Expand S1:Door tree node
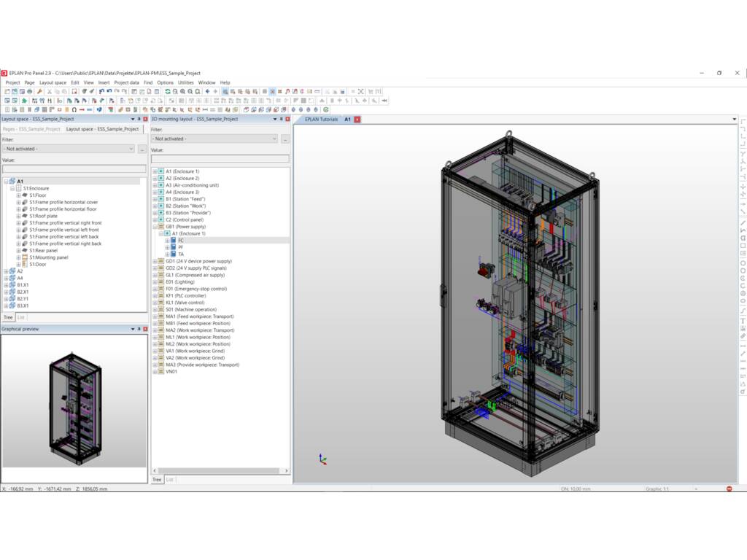The height and width of the screenshot is (560, 747). click(18, 264)
